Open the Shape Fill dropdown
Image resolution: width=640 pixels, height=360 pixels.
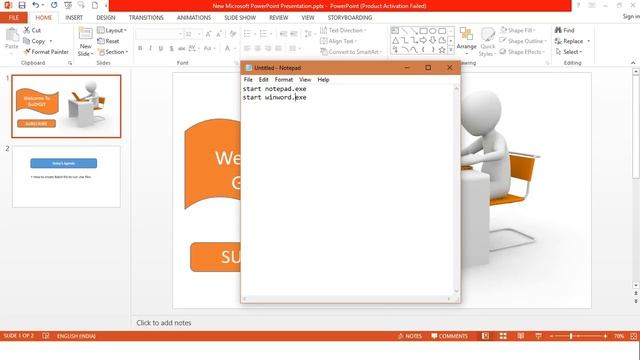click(518, 30)
